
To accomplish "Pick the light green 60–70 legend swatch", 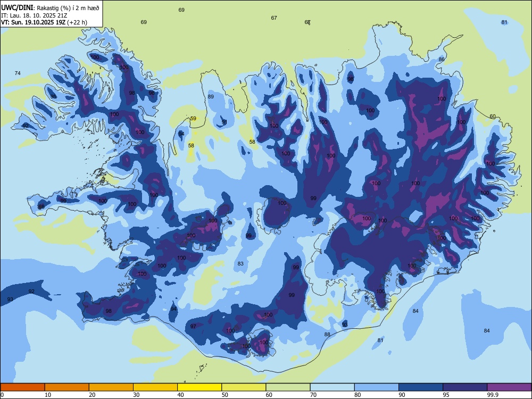I will pos(288,387).
